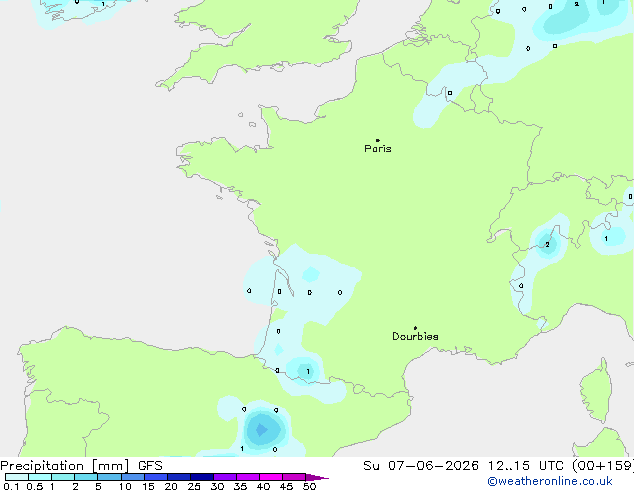Pick the 25–30 mm dark navy legend swatch
The width and height of the screenshot is (634, 490).
(x=202, y=477)
